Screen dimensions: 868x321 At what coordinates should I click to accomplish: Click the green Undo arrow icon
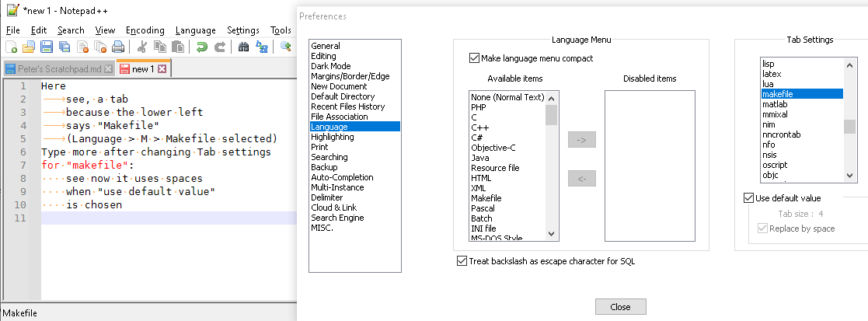click(x=201, y=47)
